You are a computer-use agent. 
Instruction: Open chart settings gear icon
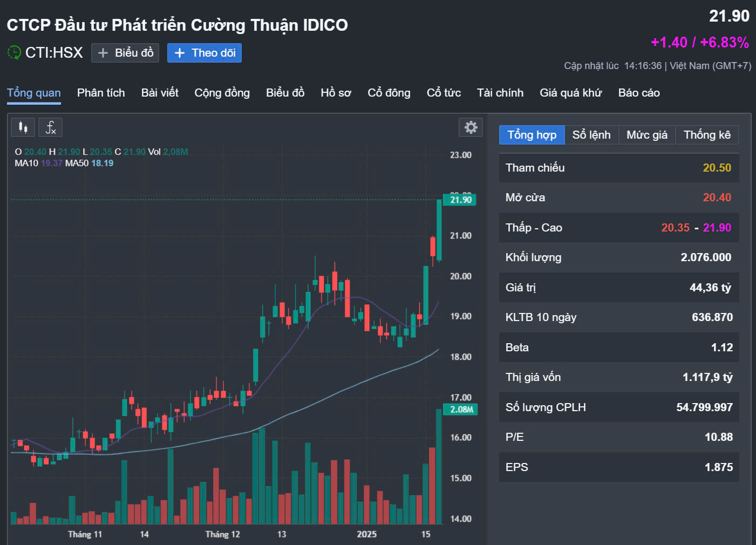[x=471, y=127]
